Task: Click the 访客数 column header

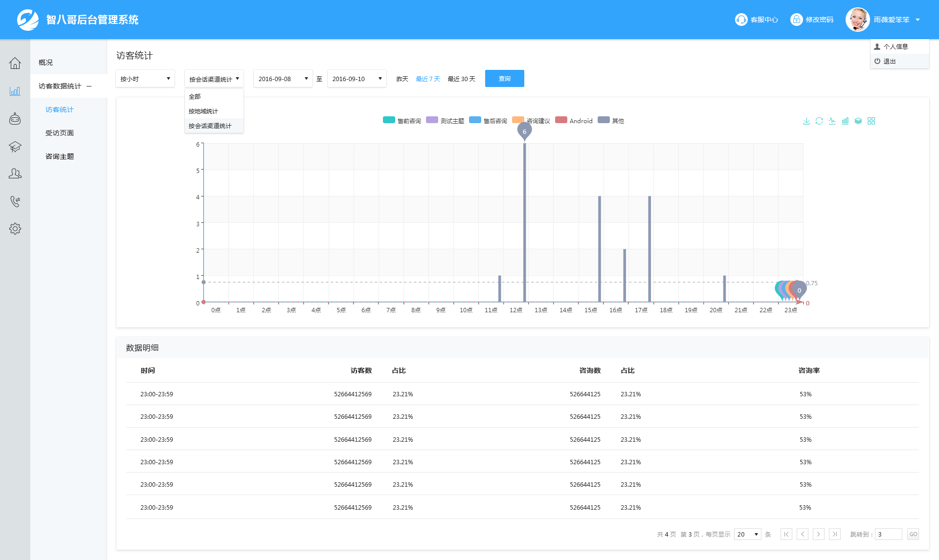Action: tap(361, 370)
